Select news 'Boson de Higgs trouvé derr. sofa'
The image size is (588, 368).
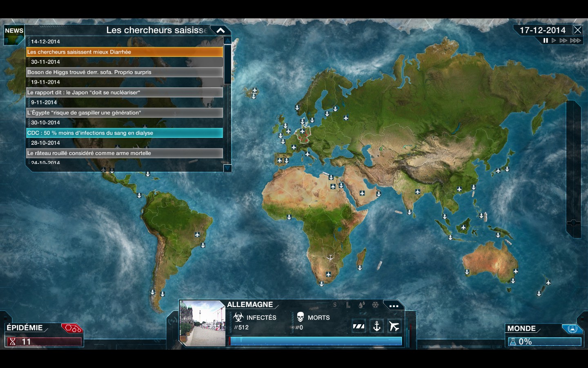click(x=125, y=72)
